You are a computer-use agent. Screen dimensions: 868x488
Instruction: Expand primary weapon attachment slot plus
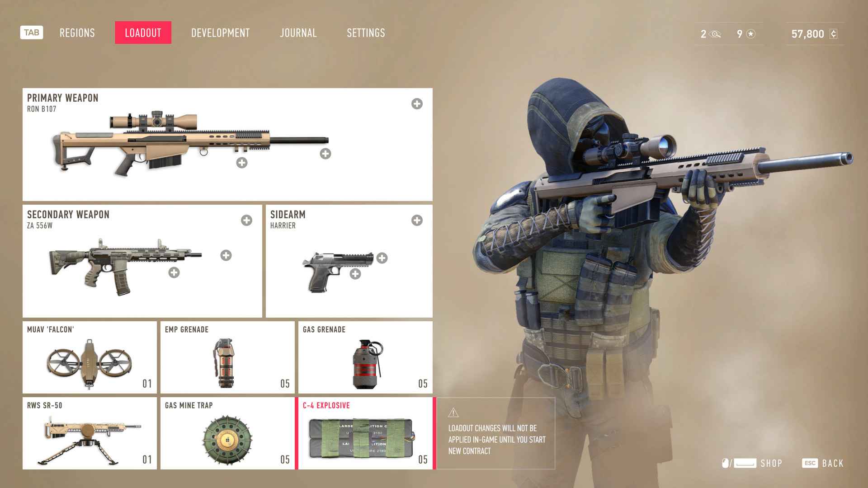417,103
